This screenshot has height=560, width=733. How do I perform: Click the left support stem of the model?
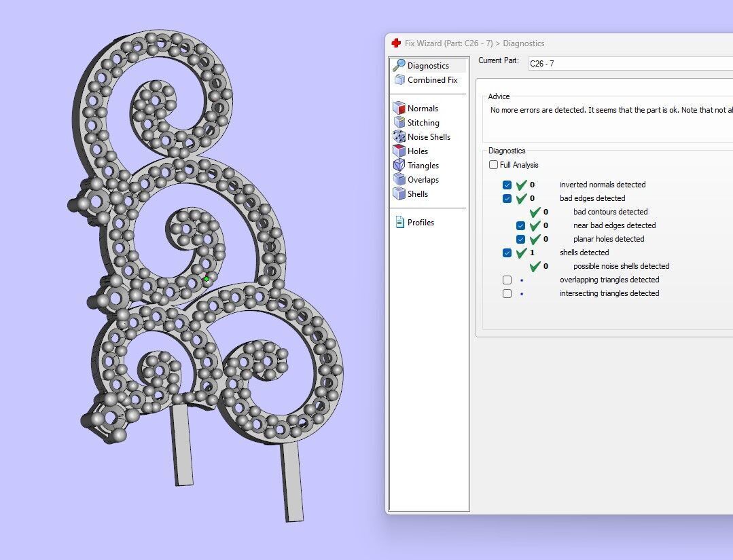(x=181, y=445)
